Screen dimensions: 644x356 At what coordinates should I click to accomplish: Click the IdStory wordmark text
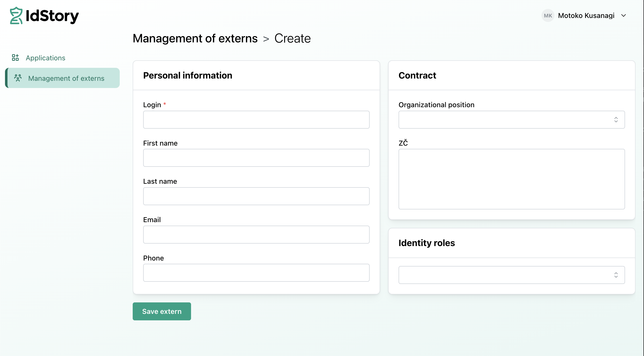coord(52,16)
